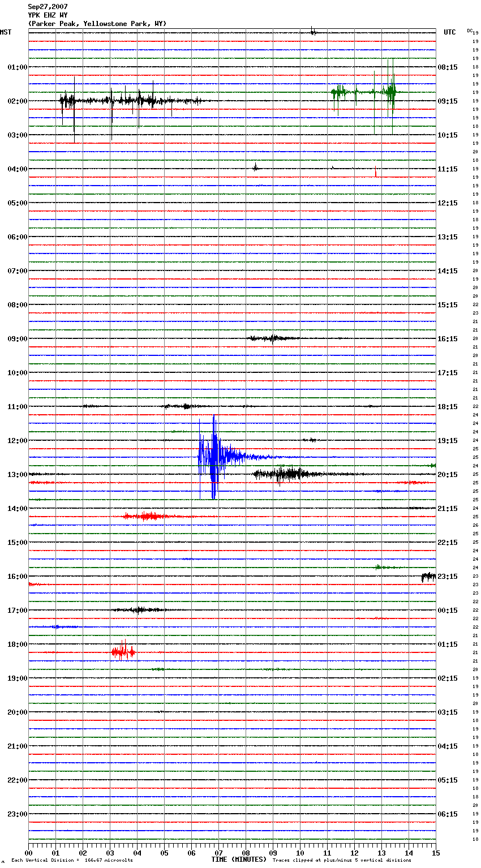Click the 00:15 UTC time label
Screen dimensions: 481x868
pyautogui.click(x=448, y=610)
